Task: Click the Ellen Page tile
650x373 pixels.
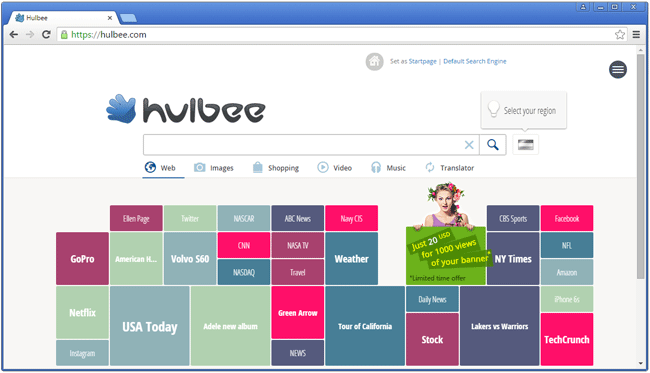Action: 136,218
